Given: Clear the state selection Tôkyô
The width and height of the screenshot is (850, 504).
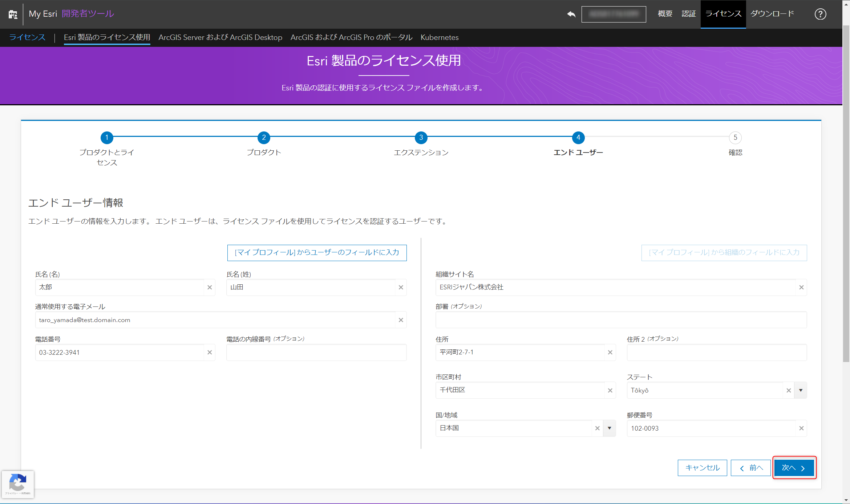Looking at the screenshot, I should click(788, 390).
